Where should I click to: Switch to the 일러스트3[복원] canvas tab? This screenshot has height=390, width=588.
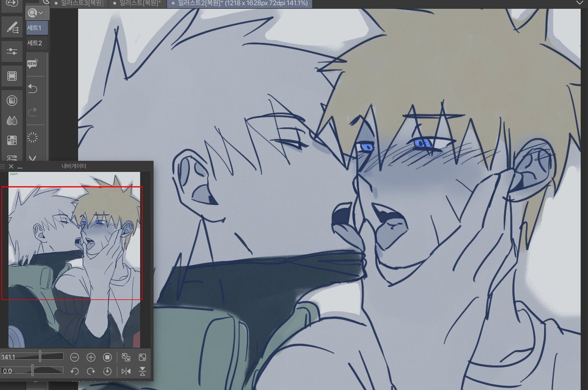pos(80,3)
